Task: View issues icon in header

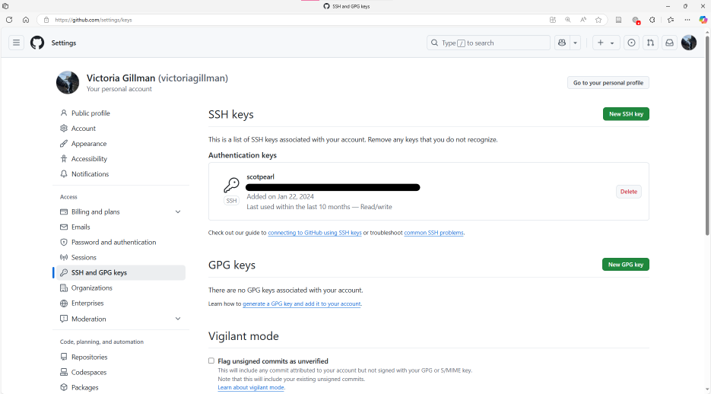Action: [x=631, y=43]
